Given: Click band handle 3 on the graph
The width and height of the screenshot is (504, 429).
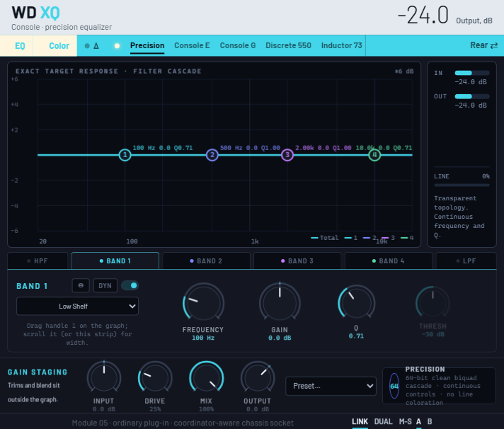Looking at the screenshot, I should 287,155.
